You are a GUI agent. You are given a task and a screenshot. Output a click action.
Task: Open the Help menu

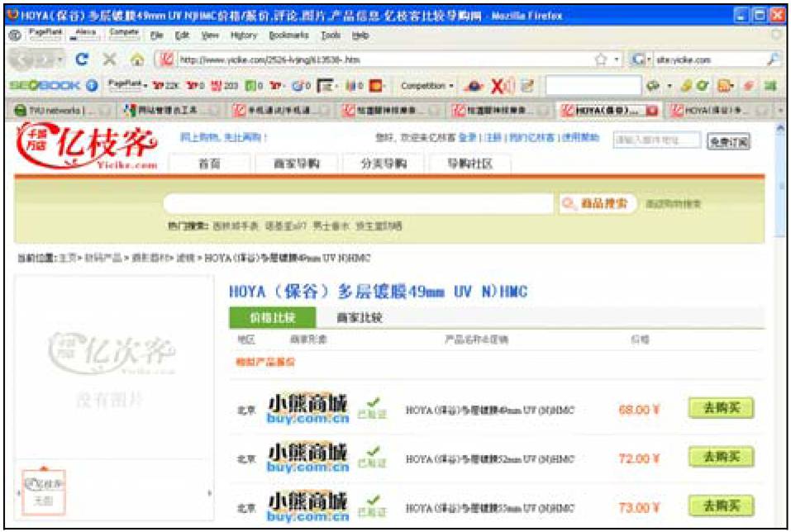(x=360, y=36)
